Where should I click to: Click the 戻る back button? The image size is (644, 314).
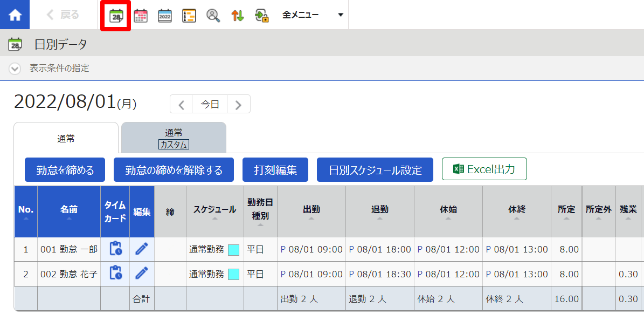coord(63,15)
